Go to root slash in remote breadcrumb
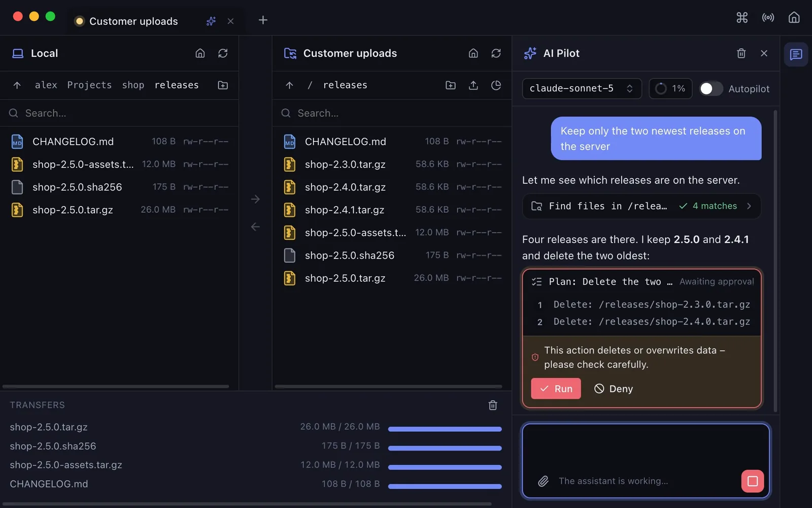The height and width of the screenshot is (508, 812). [310, 85]
